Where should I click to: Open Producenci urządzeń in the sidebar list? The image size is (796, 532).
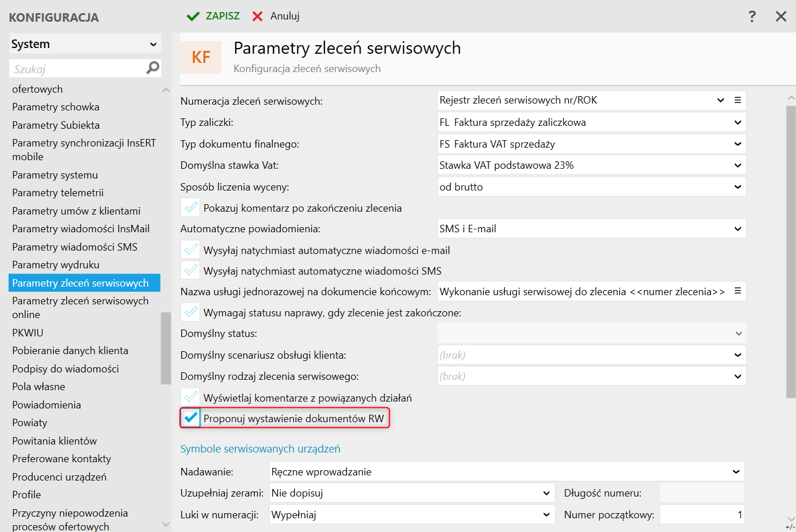60,477
